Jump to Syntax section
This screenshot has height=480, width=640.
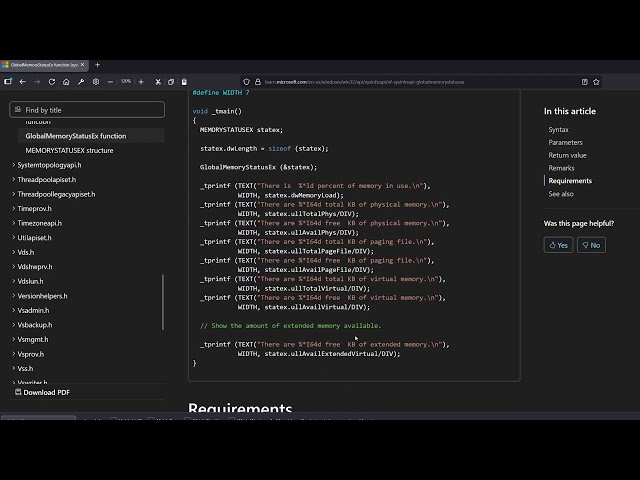point(558,130)
